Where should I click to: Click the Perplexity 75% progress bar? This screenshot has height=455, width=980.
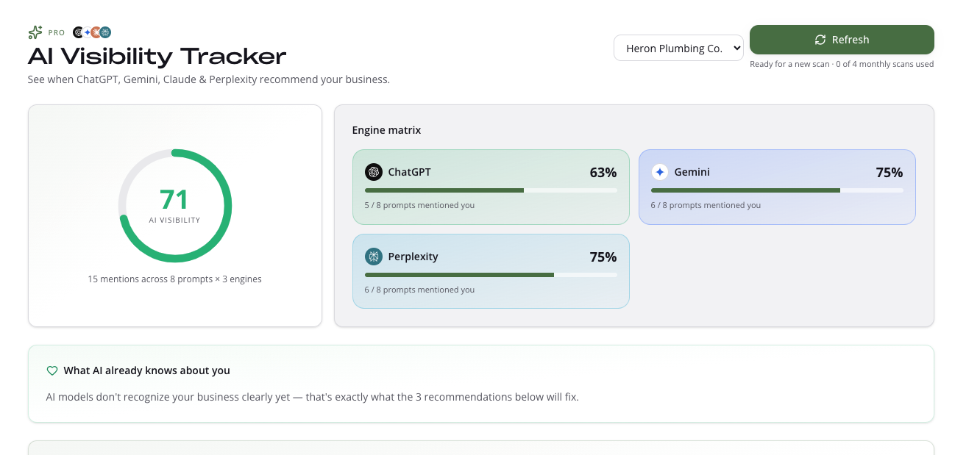point(491,275)
